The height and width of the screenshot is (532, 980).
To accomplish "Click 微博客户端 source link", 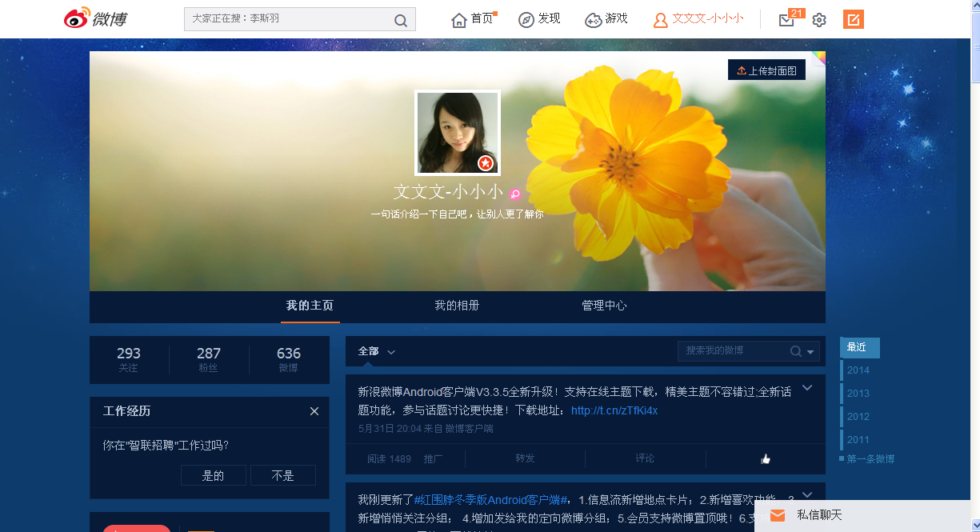I will click(x=469, y=429).
